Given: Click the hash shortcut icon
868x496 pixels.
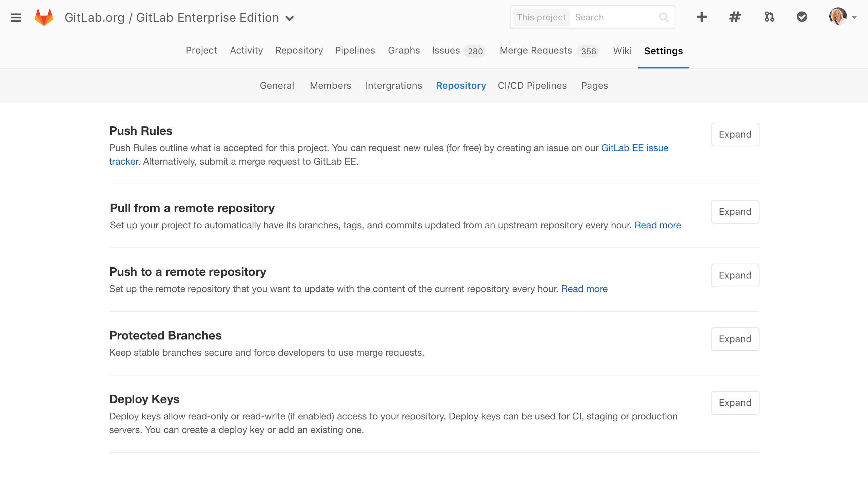Looking at the screenshot, I should point(735,17).
